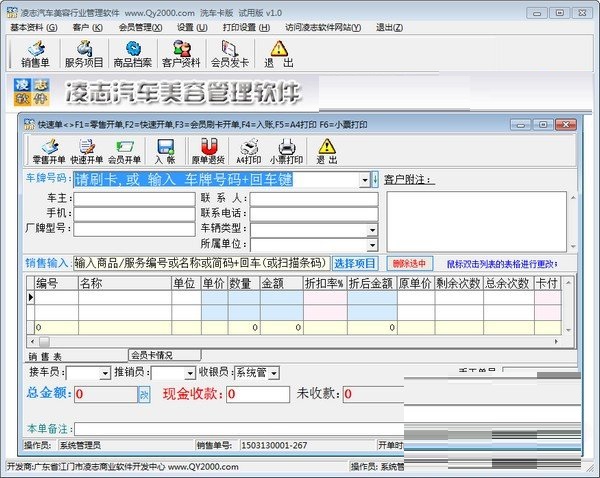The image size is (600, 478).
Task: Click the 选择项目 button
Action: point(355,263)
